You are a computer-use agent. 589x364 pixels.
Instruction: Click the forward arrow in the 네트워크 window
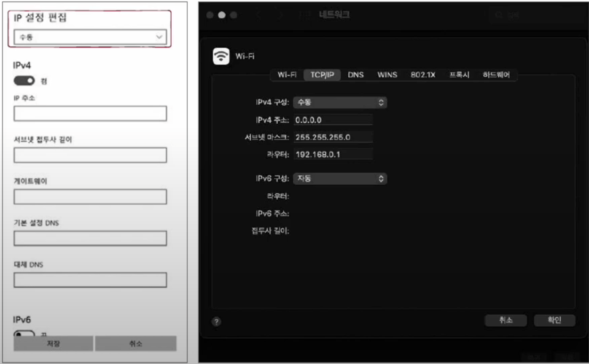[281, 15]
